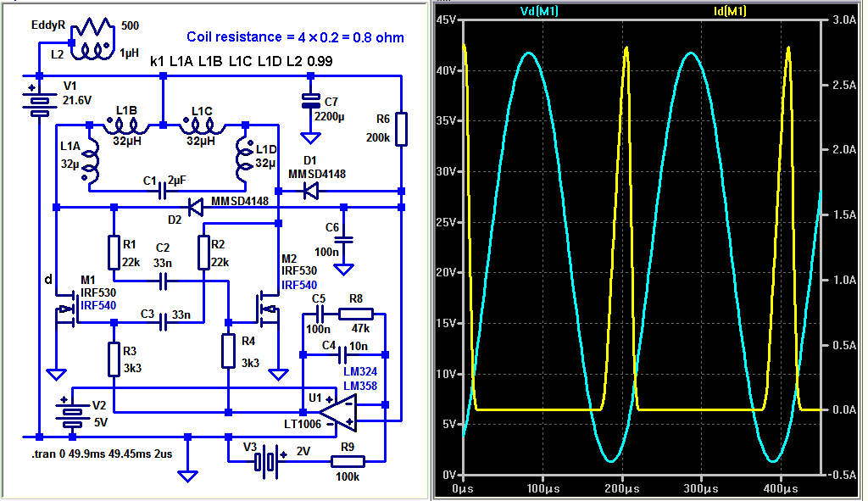Select the k1 coupling directive text
Viewport: 868px width, 501px height.
242,61
